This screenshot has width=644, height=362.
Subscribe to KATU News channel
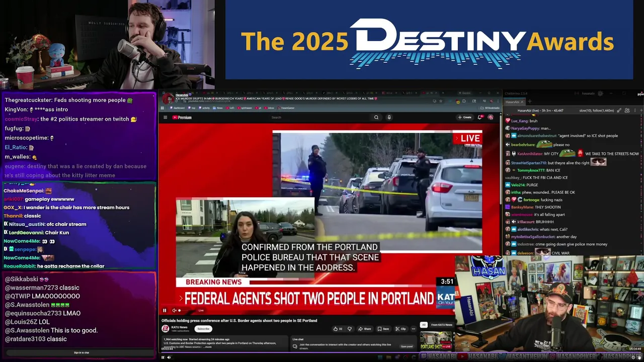coord(203,329)
